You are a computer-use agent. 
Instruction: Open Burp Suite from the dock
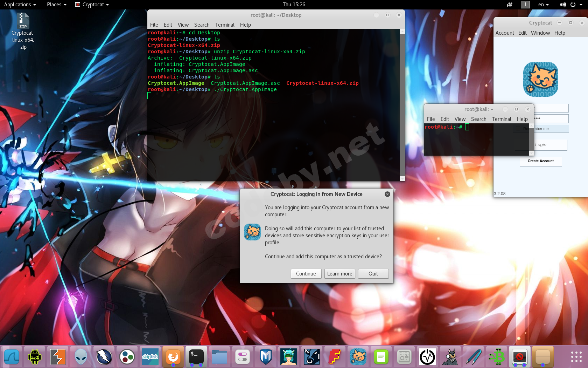click(58, 357)
